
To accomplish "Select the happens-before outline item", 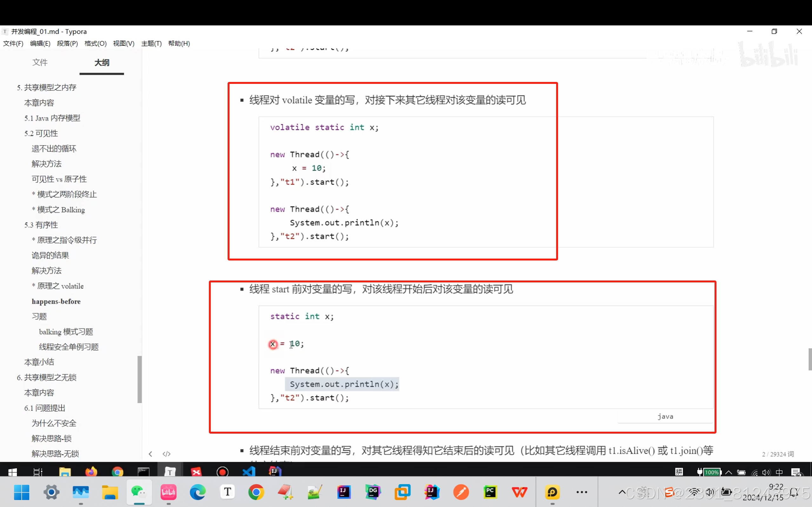I will coord(56,301).
